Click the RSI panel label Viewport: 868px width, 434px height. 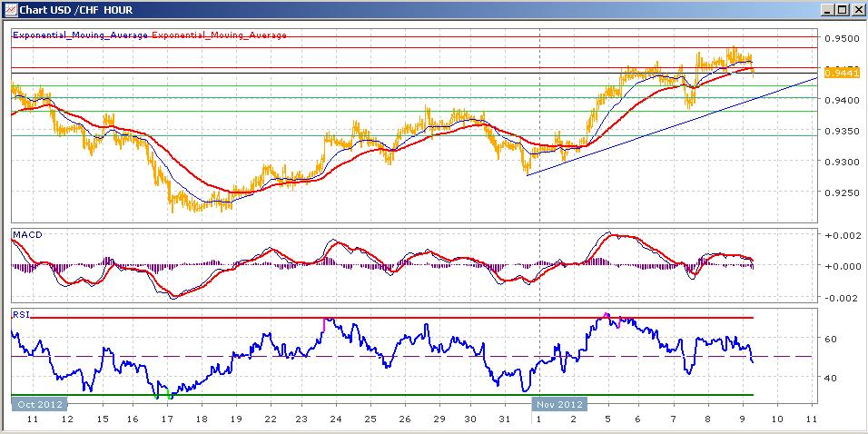pos(19,314)
